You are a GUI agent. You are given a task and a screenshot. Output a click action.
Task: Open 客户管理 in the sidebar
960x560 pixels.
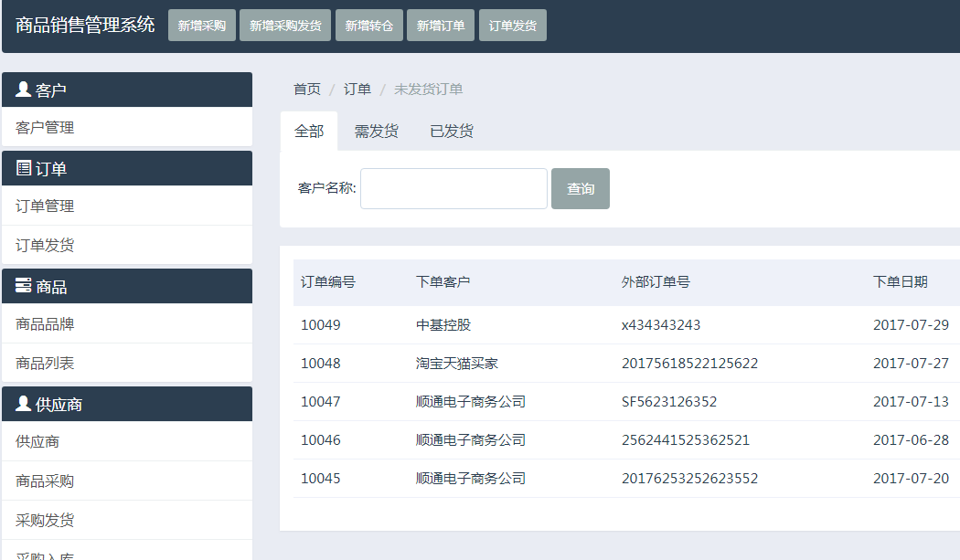tap(45, 128)
